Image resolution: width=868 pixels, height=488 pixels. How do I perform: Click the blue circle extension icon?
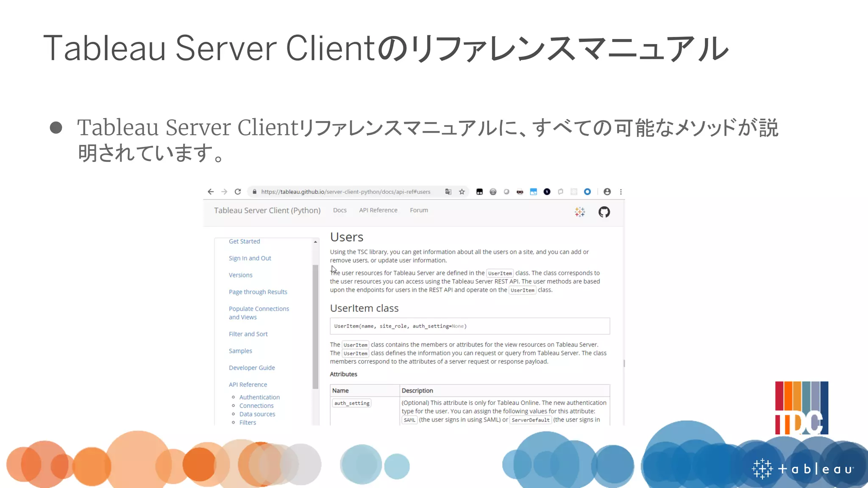click(587, 192)
